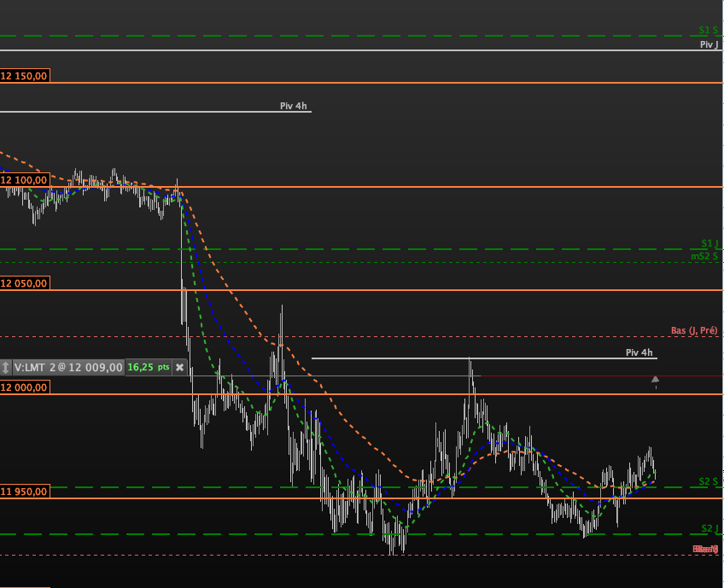Click the Piv J pivot label
Image resolution: width=724 pixels, height=588 pixels.
(x=709, y=44)
